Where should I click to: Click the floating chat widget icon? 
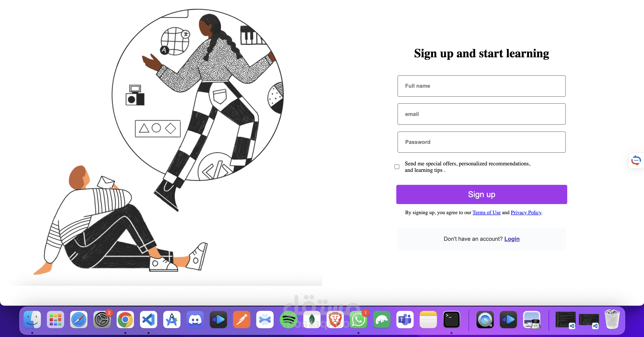[636, 160]
